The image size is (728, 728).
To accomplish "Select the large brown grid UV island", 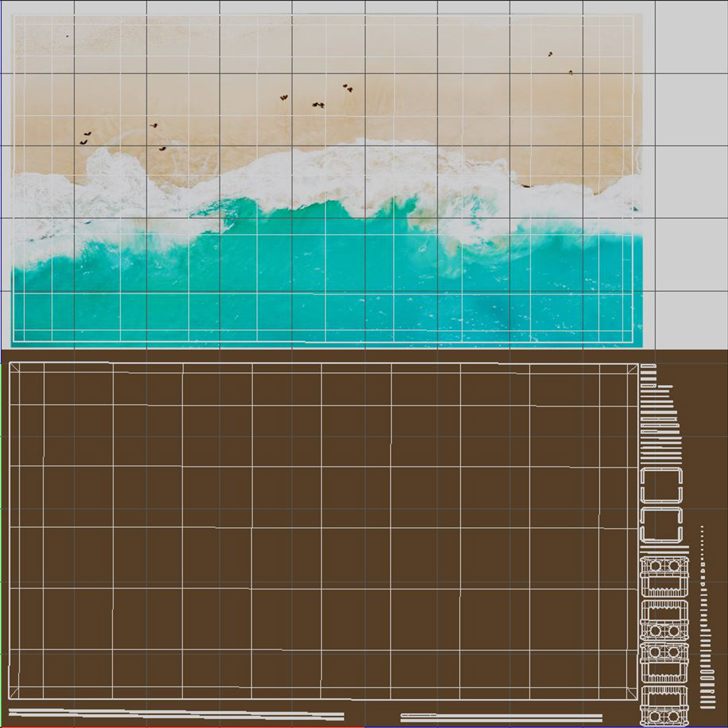I will 323,530.
